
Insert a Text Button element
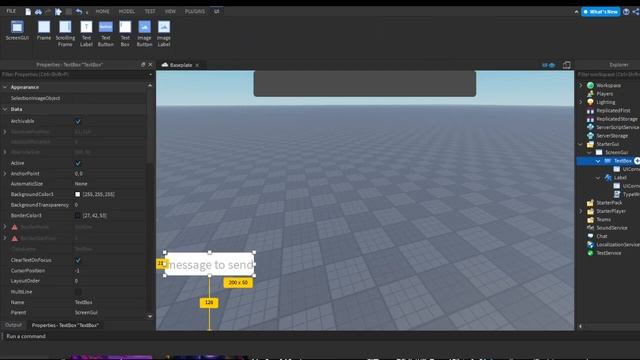tap(105, 33)
